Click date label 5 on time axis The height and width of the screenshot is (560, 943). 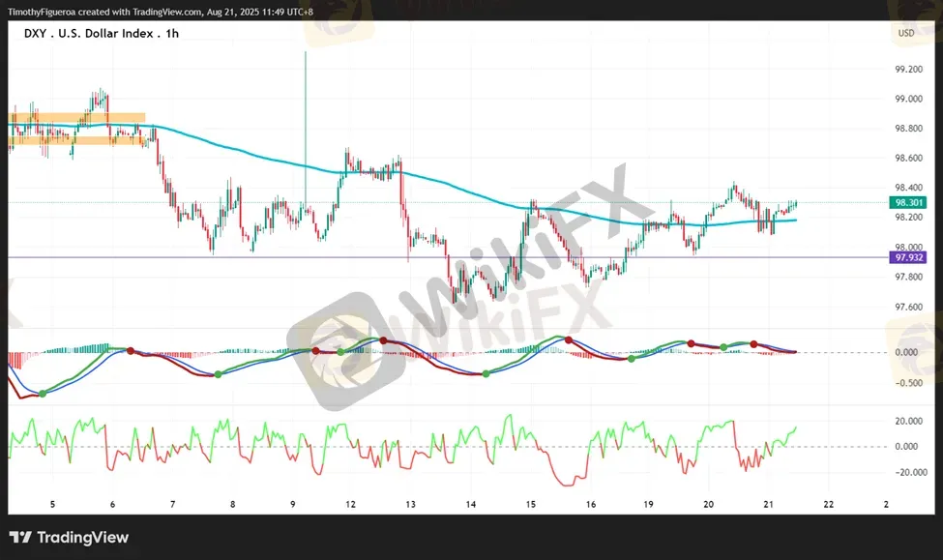(x=53, y=505)
